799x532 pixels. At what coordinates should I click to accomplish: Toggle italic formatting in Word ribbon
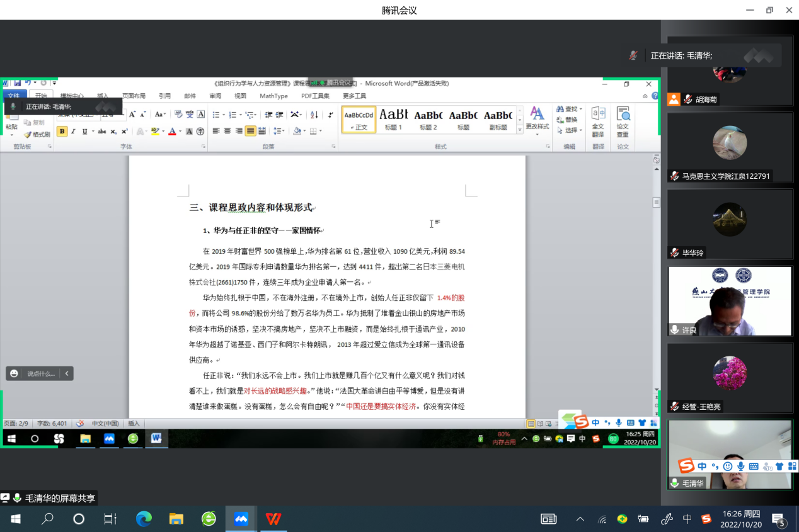(x=73, y=132)
